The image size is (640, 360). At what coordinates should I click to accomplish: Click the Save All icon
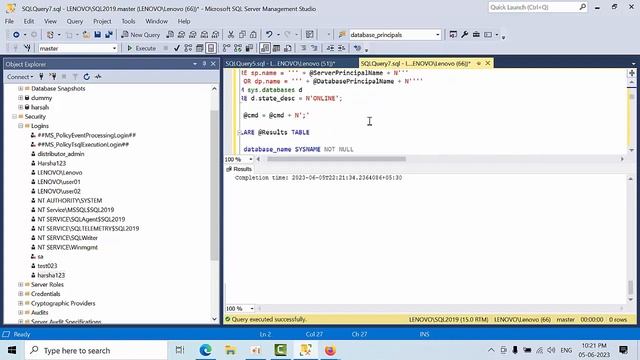109,35
